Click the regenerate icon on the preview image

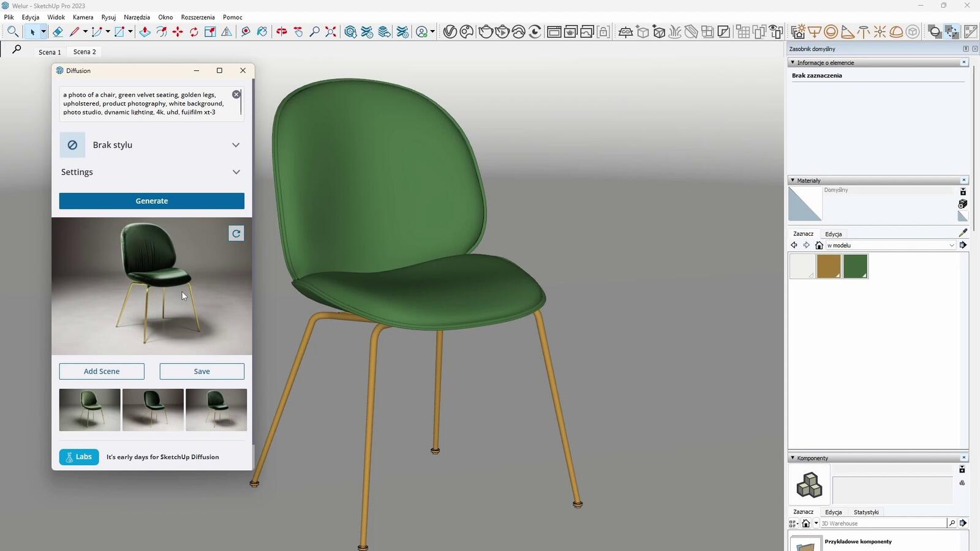(x=236, y=233)
